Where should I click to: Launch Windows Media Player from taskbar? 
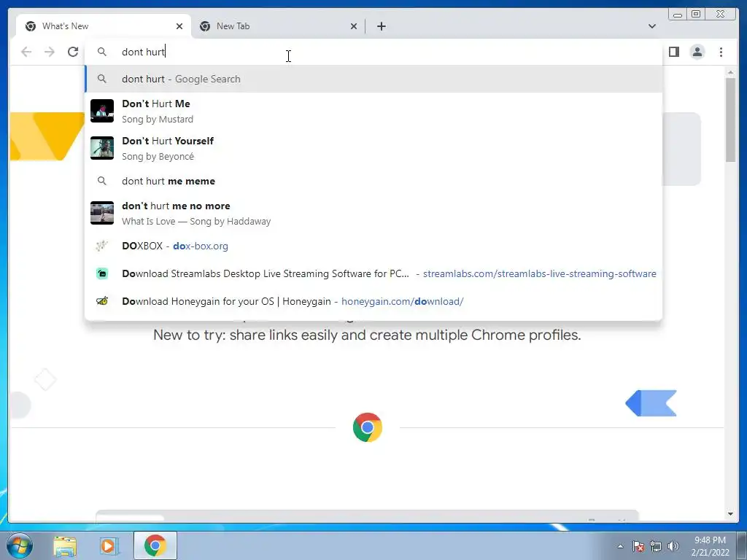[108, 545]
